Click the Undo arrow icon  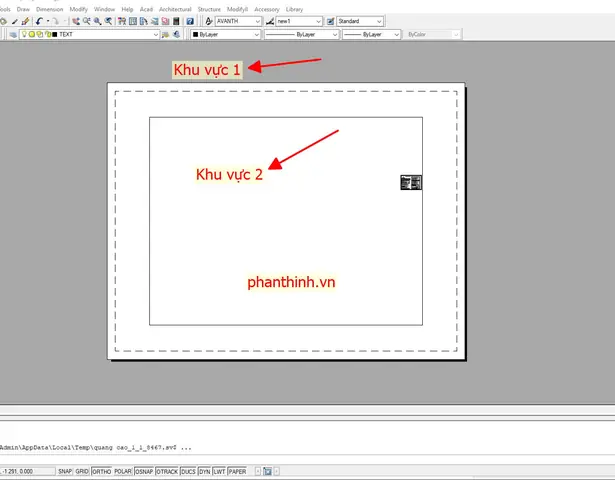click(x=39, y=21)
